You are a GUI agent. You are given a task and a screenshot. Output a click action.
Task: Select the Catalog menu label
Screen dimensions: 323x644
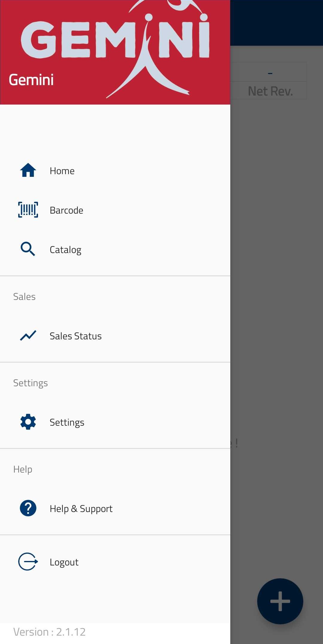click(65, 250)
